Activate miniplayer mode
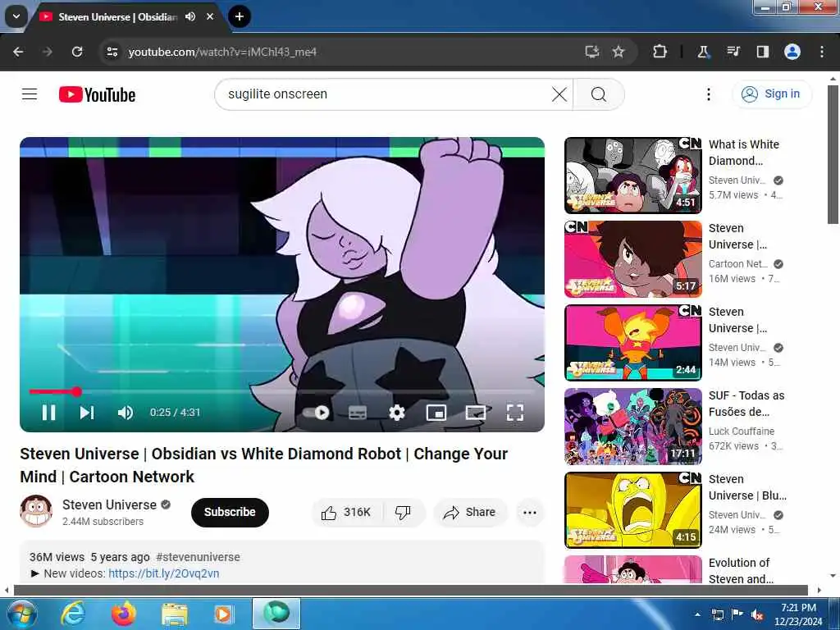 [x=436, y=413]
